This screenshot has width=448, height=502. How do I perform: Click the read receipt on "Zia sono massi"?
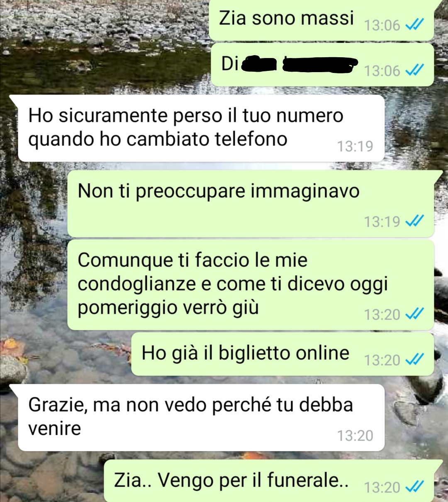tap(414, 26)
